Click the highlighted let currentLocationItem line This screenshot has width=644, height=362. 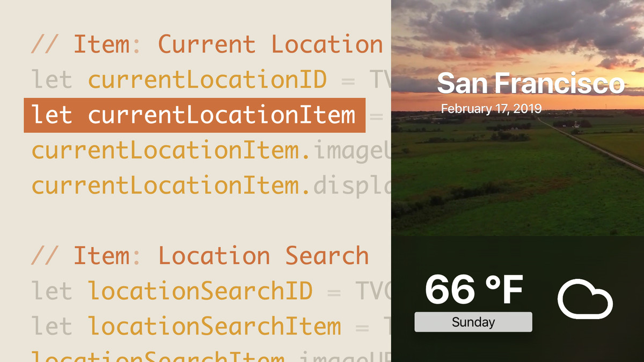[194, 115]
